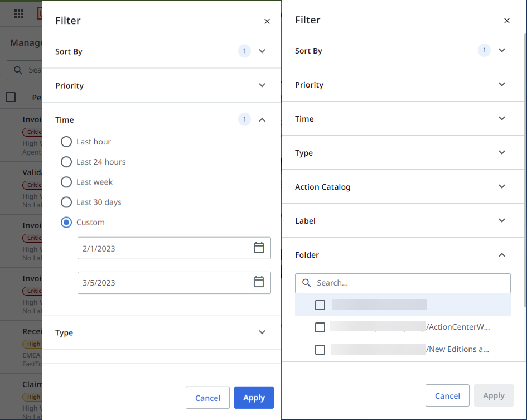Collapse the expanded Time section with Custom selected
The width and height of the screenshot is (527, 420).
[262, 119]
